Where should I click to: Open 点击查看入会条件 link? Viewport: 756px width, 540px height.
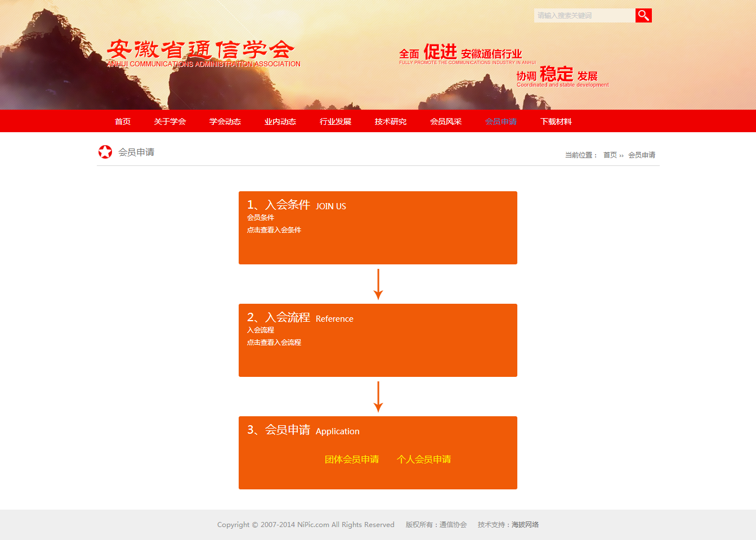[274, 230]
